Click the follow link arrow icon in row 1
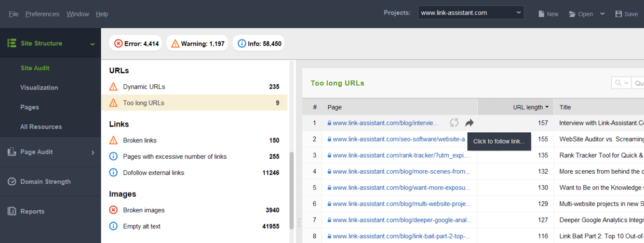The image size is (644, 243). coord(469,123)
